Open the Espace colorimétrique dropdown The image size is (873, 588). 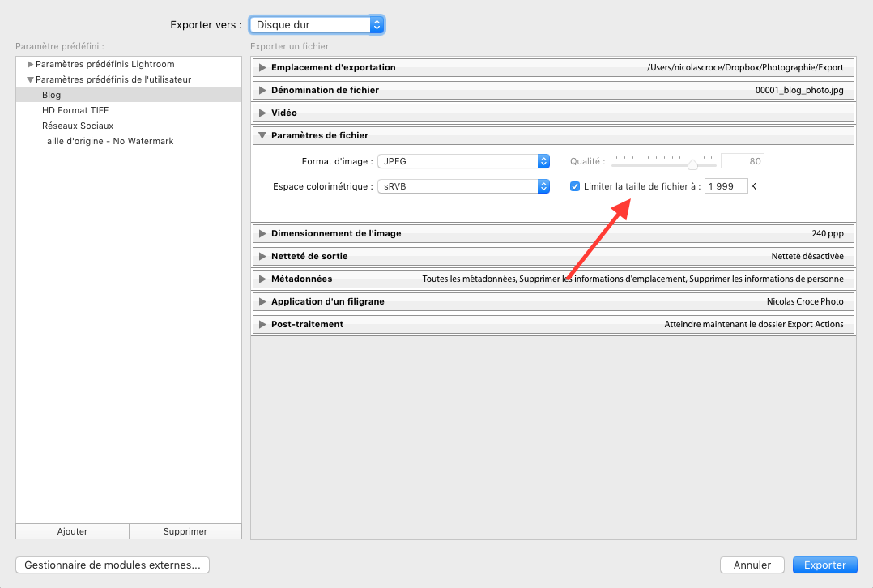(464, 187)
